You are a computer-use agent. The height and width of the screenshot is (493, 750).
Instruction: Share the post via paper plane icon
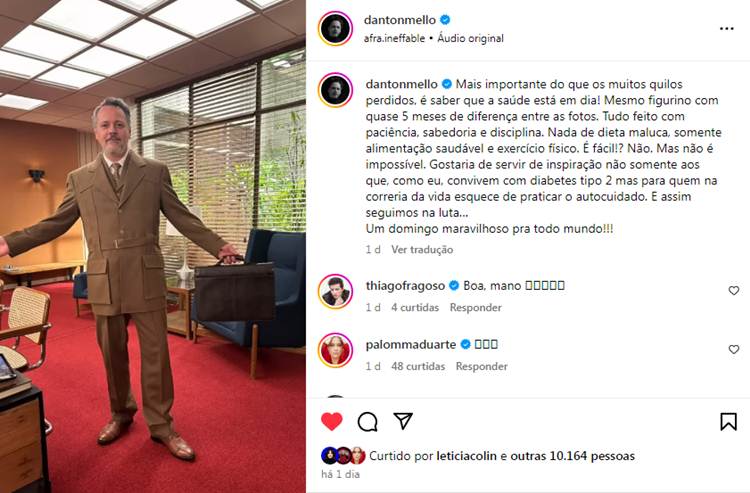pos(403,421)
